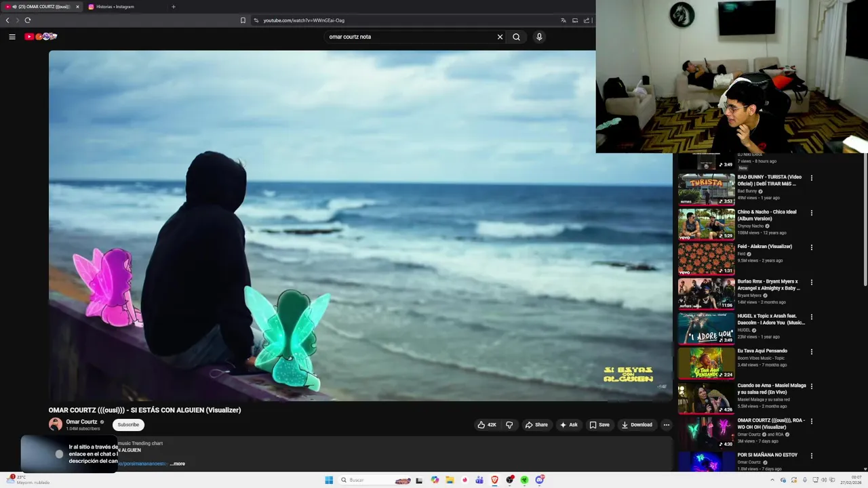
Task: Open options for Feid - Alakran
Action: [x=811, y=247]
